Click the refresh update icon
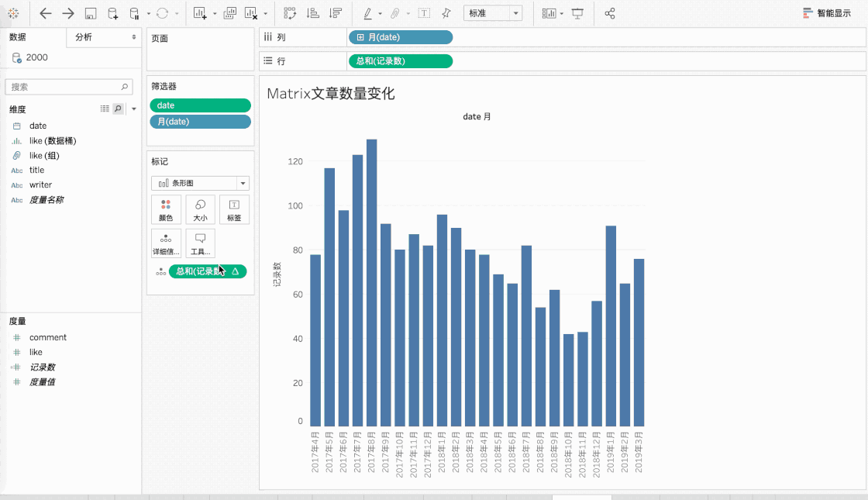Viewport: 868px width, 500px height. click(x=162, y=13)
